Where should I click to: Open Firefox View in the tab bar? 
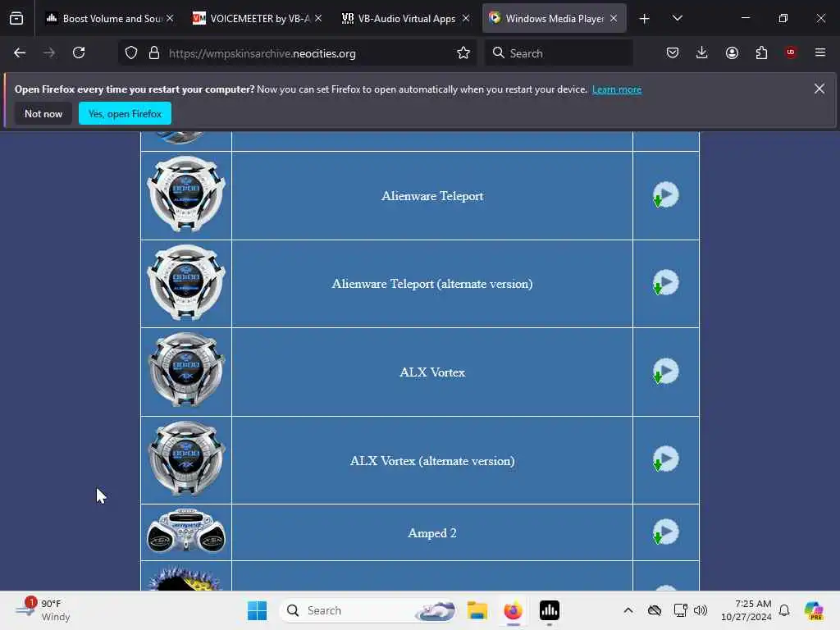pyautogui.click(x=16, y=18)
